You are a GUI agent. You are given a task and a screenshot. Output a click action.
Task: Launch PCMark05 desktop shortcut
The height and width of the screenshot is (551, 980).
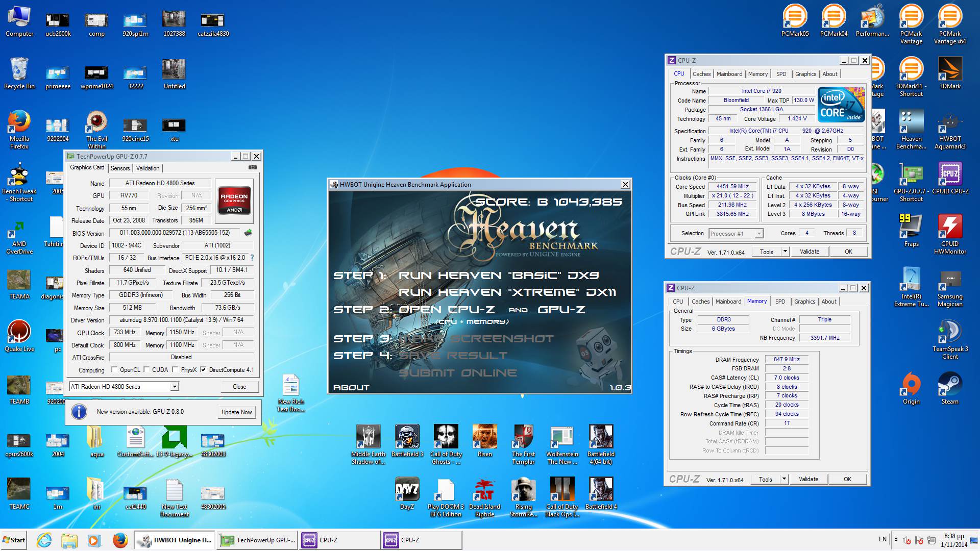[795, 21]
